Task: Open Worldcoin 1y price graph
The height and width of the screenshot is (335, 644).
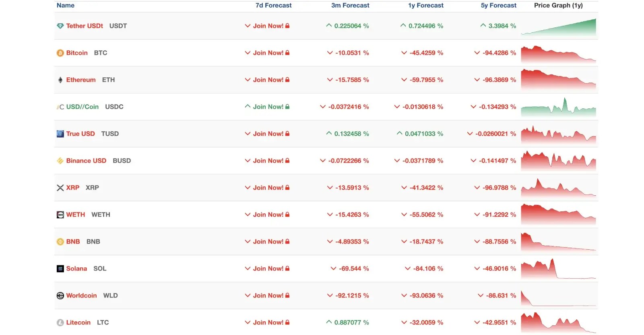Action: (558, 298)
